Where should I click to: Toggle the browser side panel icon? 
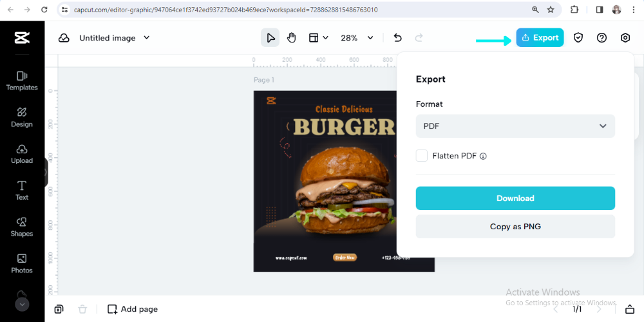pos(599,10)
